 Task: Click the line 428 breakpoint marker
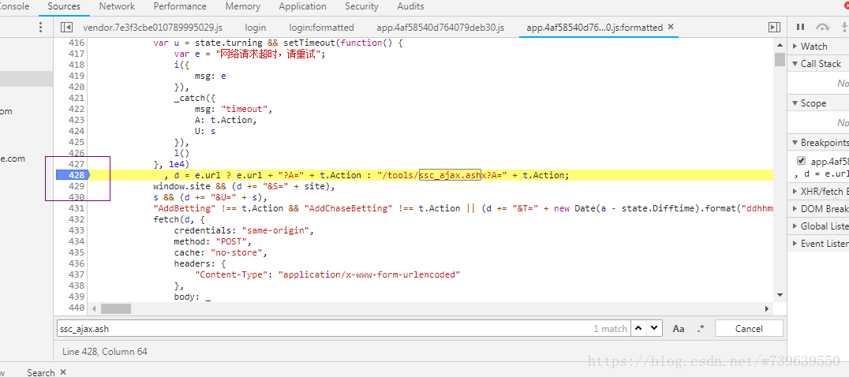[72, 175]
